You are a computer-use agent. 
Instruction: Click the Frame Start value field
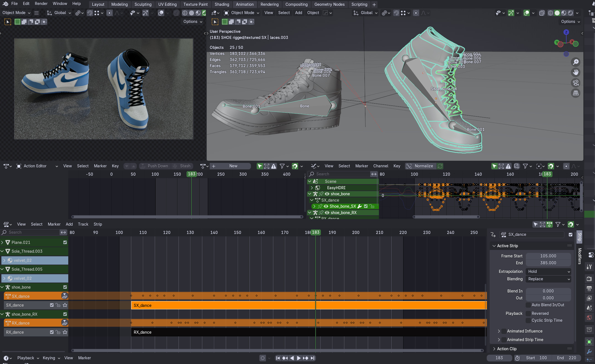point(548,256)
